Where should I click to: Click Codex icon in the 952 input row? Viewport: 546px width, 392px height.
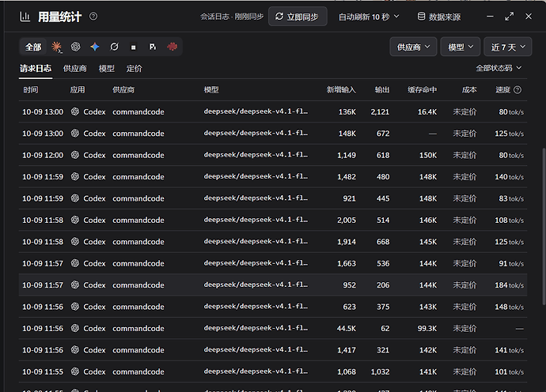75,285
